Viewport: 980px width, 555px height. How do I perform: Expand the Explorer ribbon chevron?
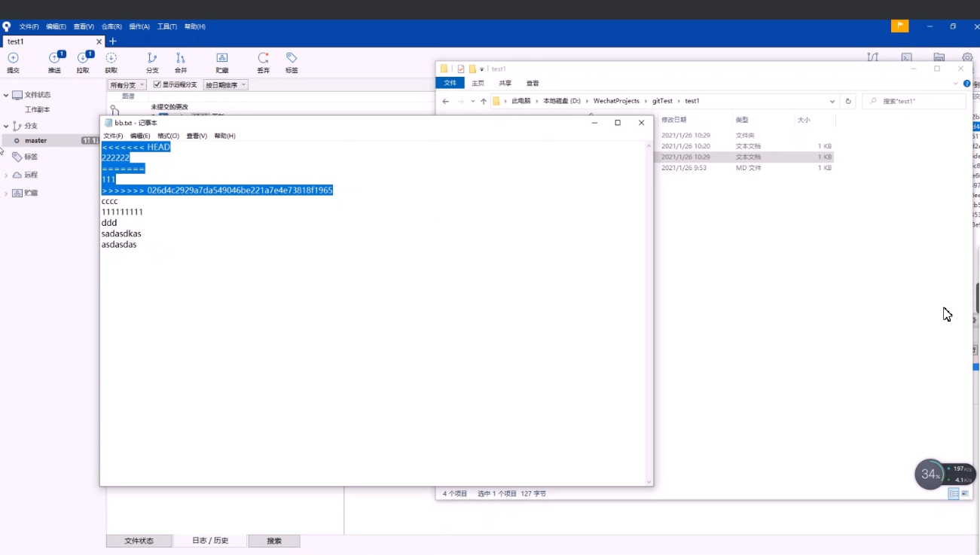point(956,84)
